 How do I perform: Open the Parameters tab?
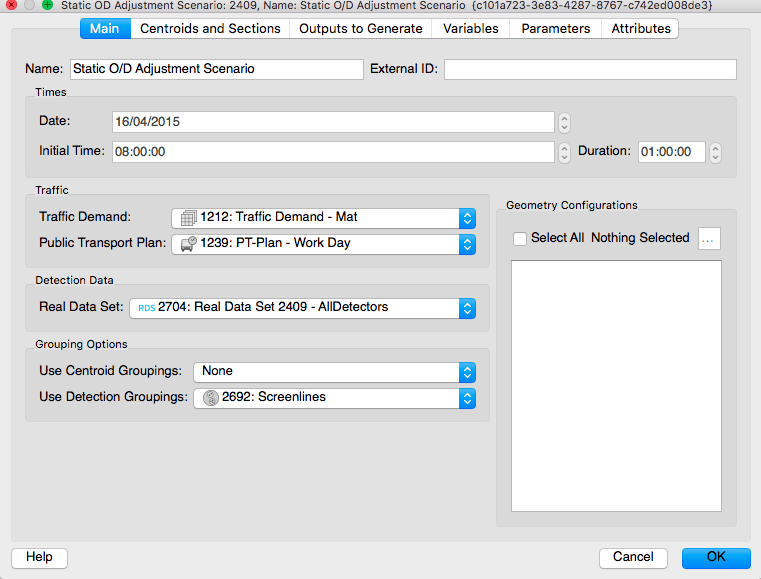coord(555,29)
